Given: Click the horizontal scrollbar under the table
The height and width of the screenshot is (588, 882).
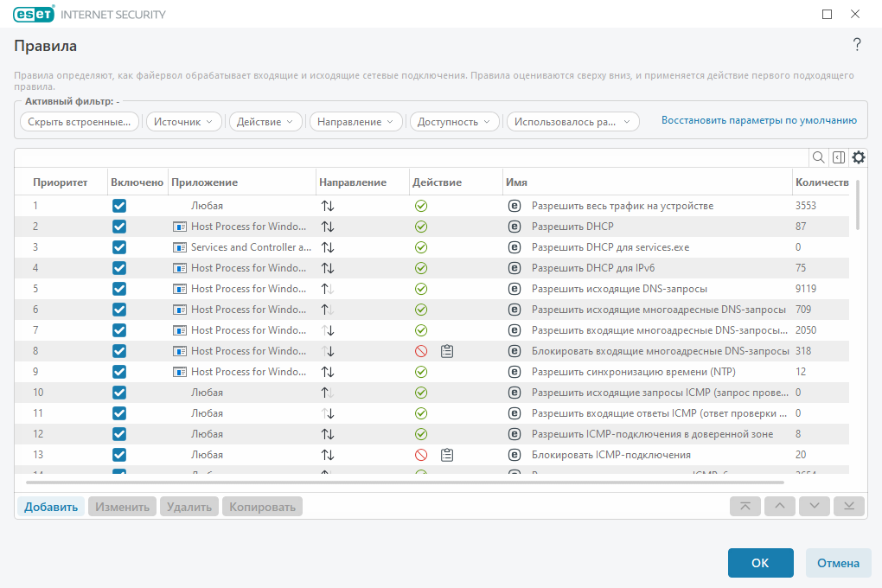Looking at the screenshot, I should (405, 483).
